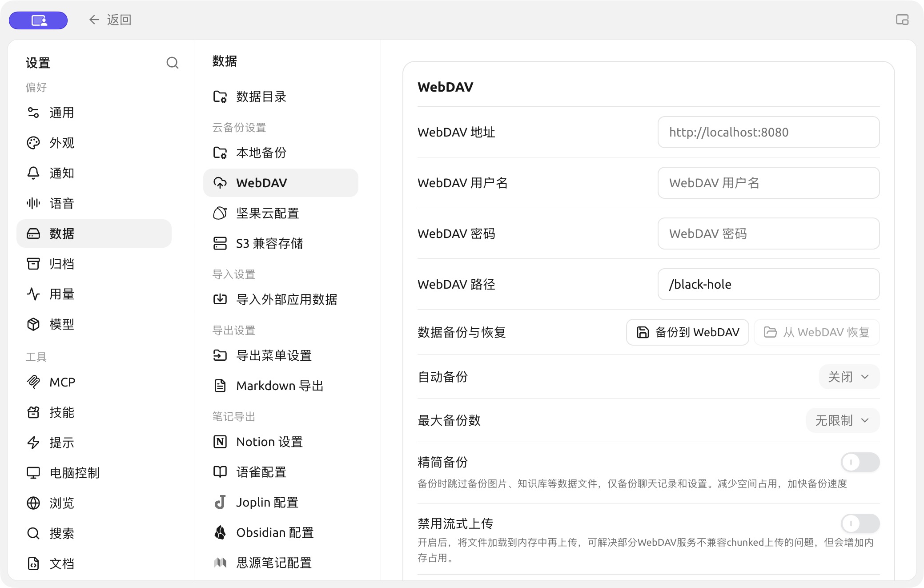Open the 自动备份 dropdown showing 关闭

(x=849, y=377)
